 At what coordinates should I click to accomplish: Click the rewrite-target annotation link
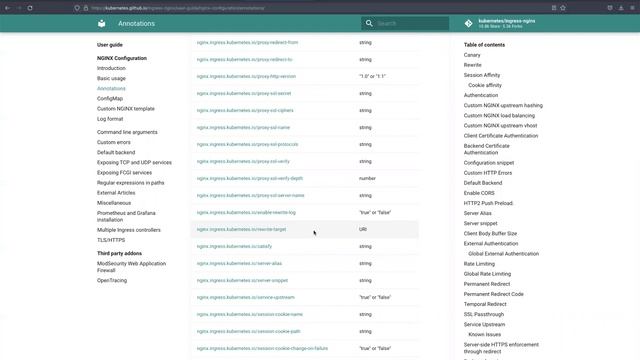click(x=241, y=229)
